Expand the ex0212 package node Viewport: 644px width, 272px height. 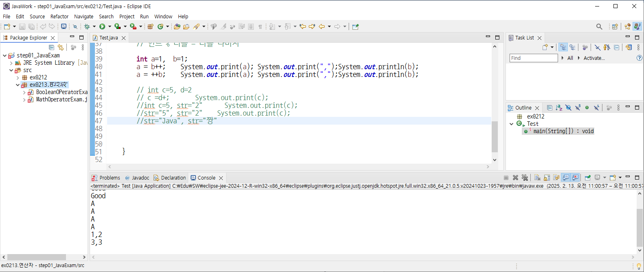[x=18, y=77]
